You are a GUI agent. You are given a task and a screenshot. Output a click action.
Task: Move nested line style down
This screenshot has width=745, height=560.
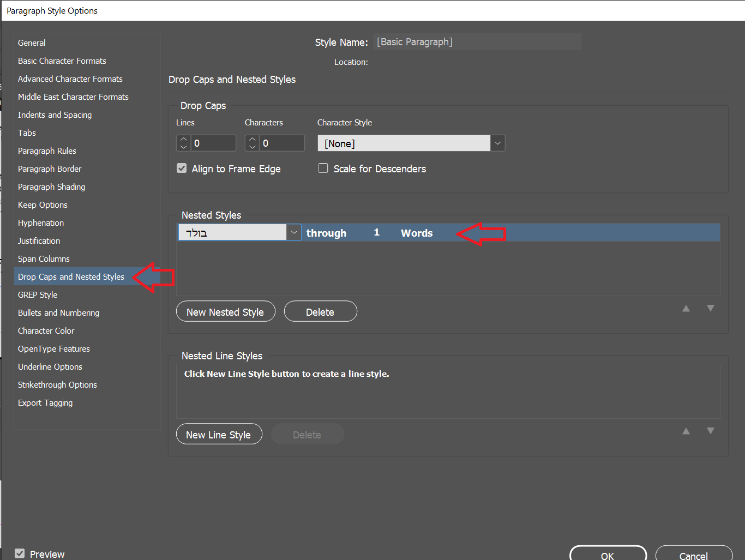[x=711, y=431]
